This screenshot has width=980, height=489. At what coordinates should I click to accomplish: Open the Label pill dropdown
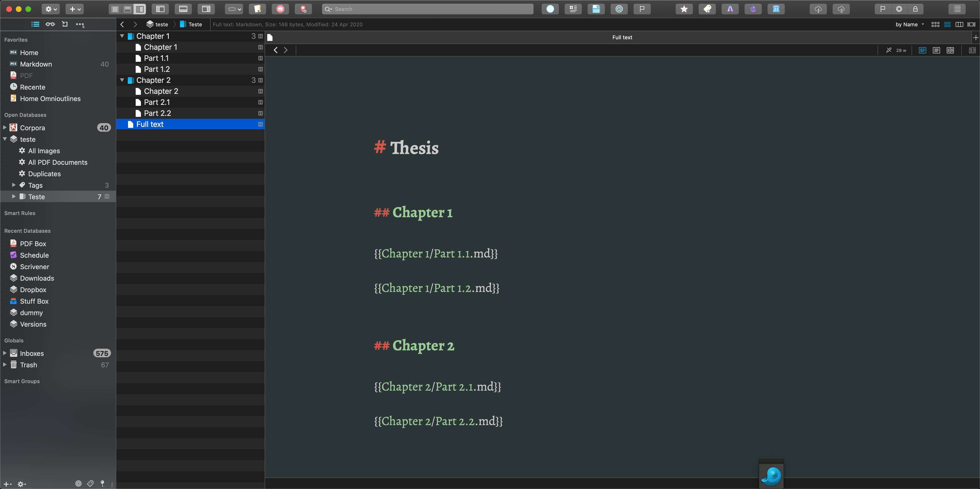click(234, 9)
